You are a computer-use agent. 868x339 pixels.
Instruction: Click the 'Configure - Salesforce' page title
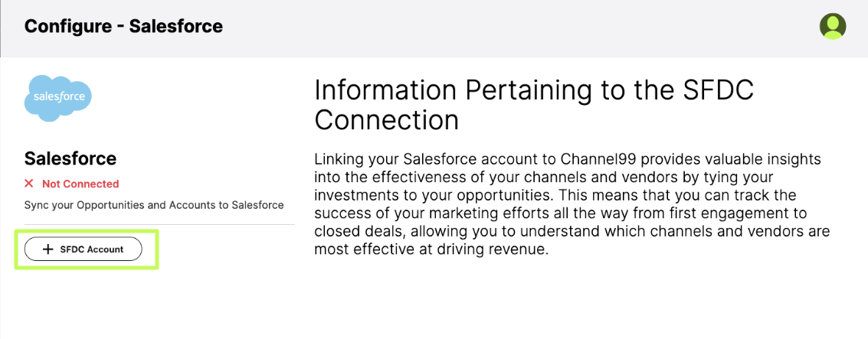pos(123,26)
